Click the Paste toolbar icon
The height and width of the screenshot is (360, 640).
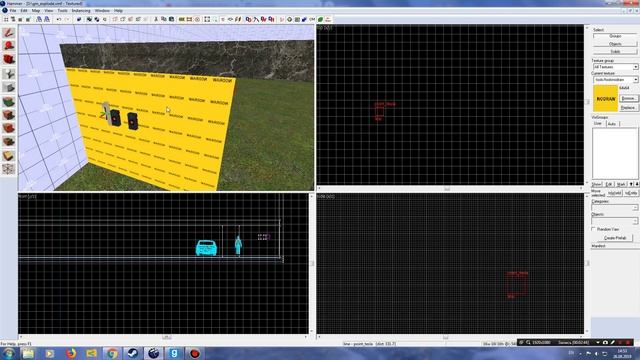pyautogui.click(x=171, y=19)
